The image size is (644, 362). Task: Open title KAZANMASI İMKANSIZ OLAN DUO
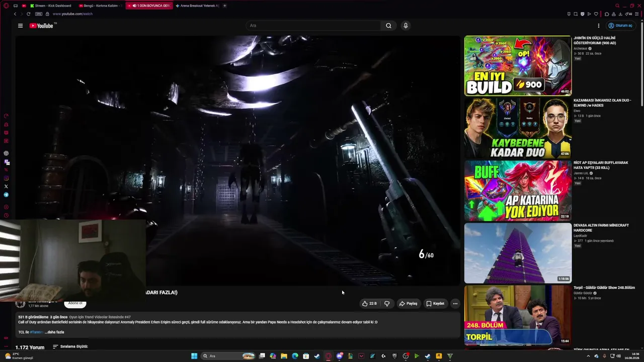coord(602,103)
